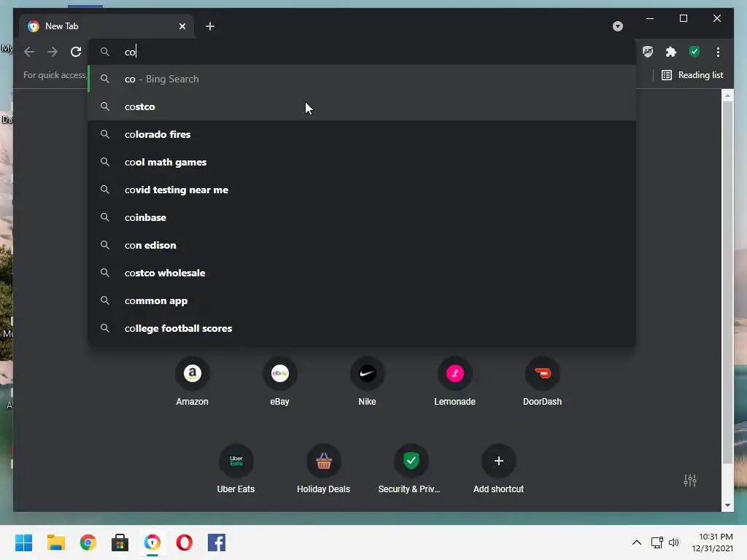This screenshot has height=560, width=747.
Task: Choose the 'costco' suggestion
Action: click(362, 106)
